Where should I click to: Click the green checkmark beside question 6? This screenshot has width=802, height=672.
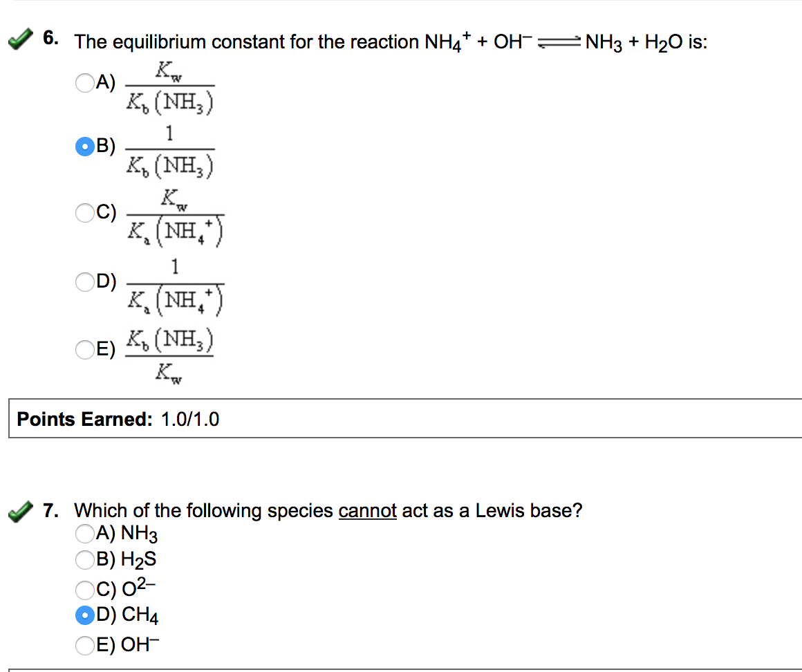pyautogui.click(x=19, y=38)
